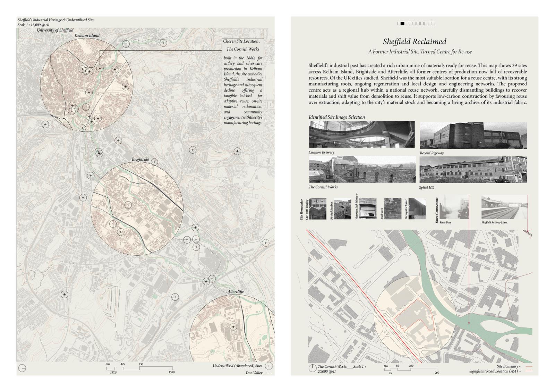The image size is (555, 392).
Task: Select the Saw-tooth Roofing thumbnail
Action: (x=317, y=208)
